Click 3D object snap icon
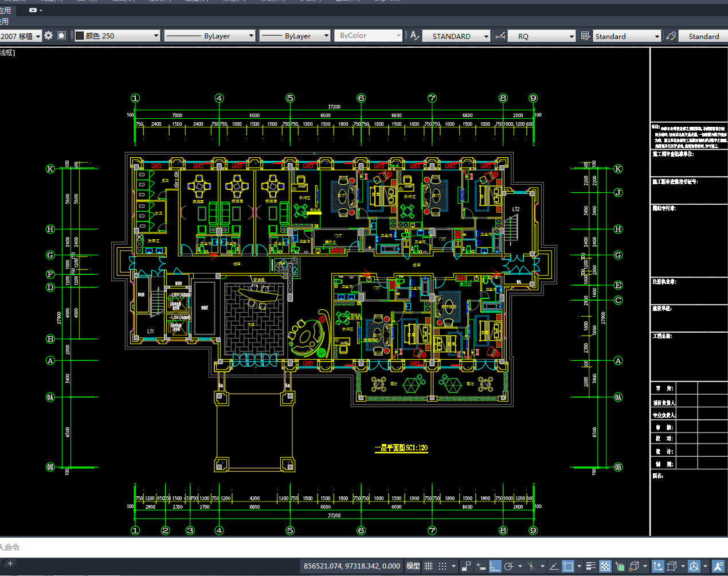728x576 pixels. click(634, 566)
